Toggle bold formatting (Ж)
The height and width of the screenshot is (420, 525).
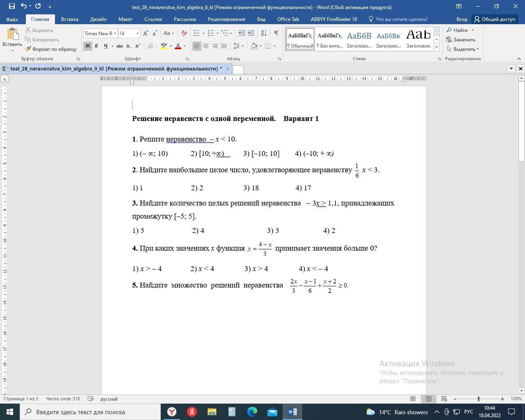click(87, 46)
